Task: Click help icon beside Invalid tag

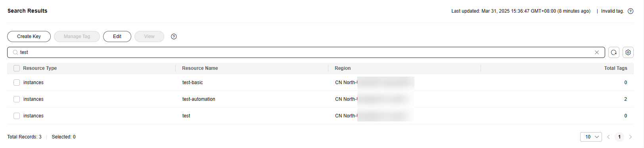Action: (631, 11)
